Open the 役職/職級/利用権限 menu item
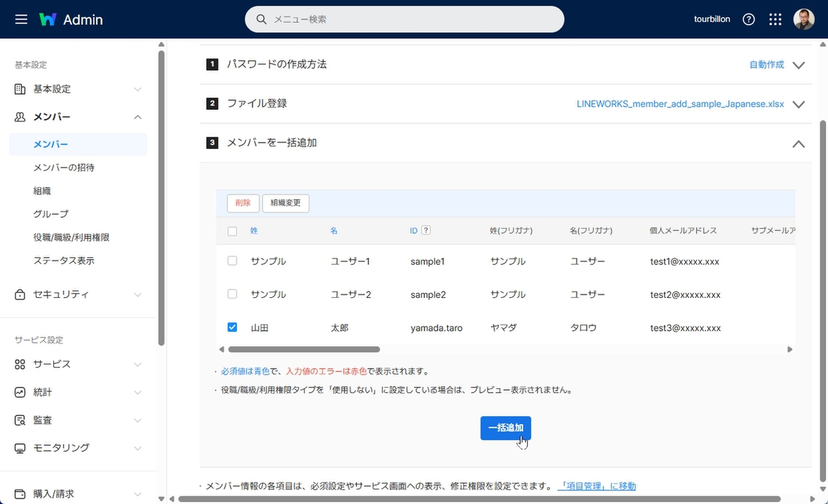This screenshot has height=504, width=828. [71, 237]
